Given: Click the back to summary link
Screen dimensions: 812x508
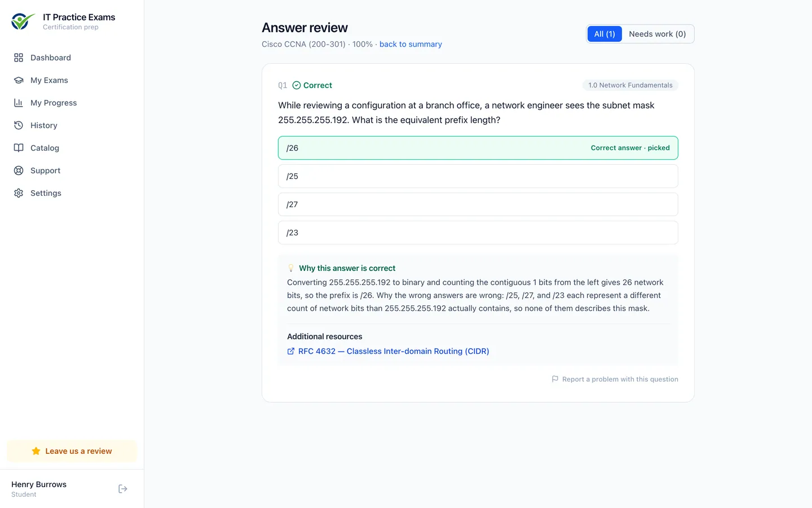Looking at the screenshot, I should [x=411, y=44].
